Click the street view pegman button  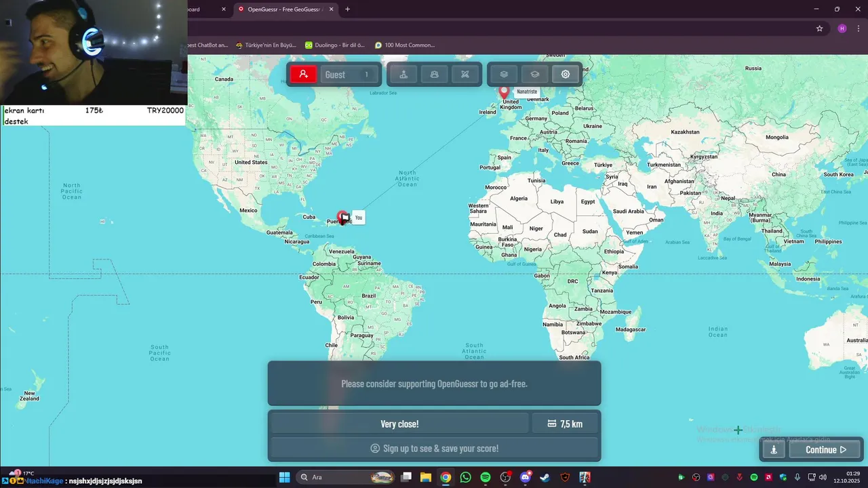tap(774, 449)
